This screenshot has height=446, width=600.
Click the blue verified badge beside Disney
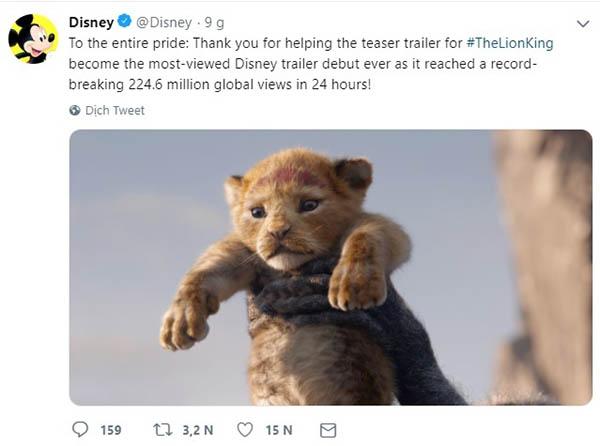pos(124,22)
